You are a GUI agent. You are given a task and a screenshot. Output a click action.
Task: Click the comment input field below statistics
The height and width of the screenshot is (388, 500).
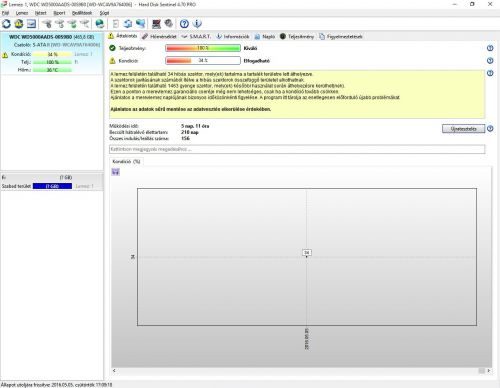[297, 149]
